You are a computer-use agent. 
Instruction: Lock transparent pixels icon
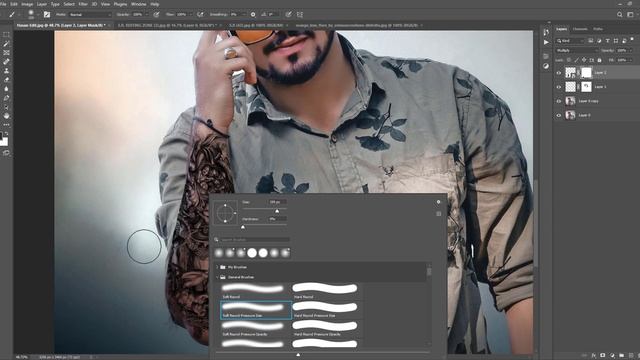coord(569,60)
